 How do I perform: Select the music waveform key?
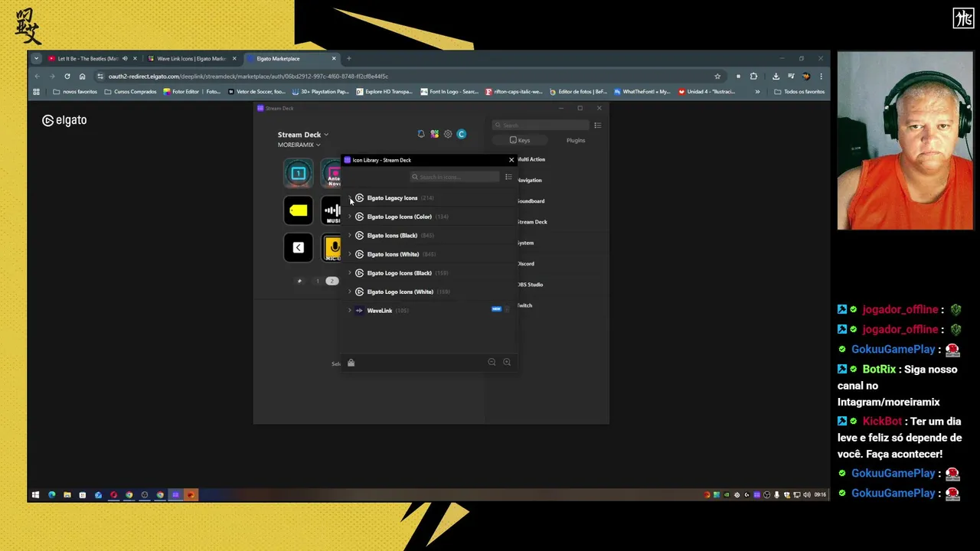click(x=332, y=210)
